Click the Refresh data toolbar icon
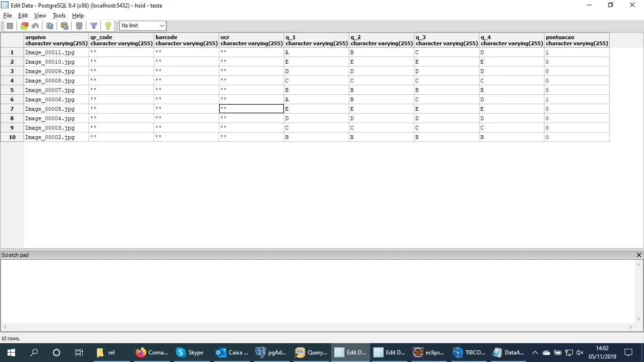Image resolution: width=644 pixels, height=362 pixels. pos(24,26)
